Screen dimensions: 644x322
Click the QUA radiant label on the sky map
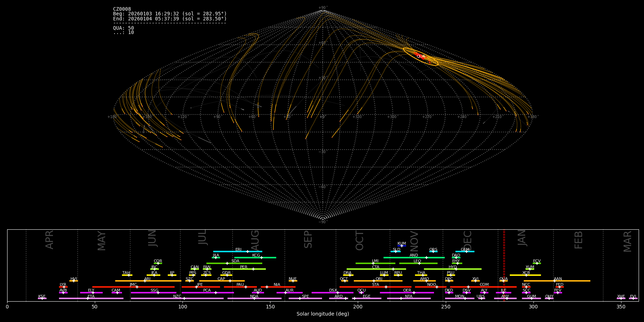point(421,57)
